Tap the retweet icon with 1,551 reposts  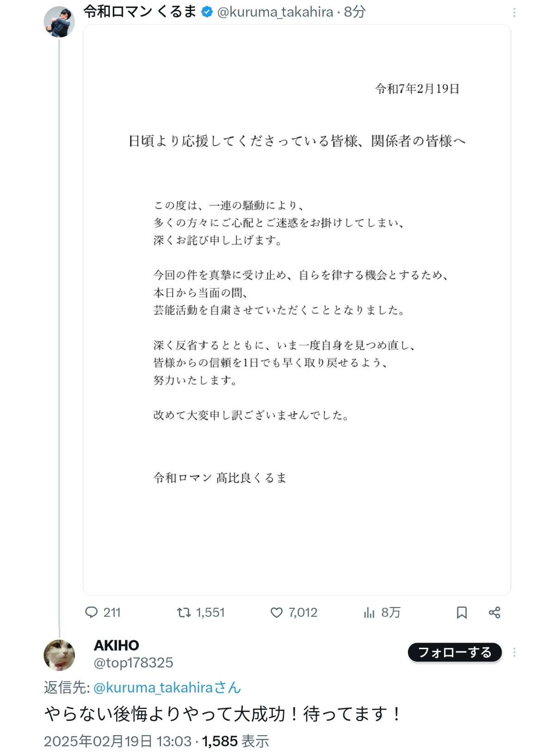click(184, 613)
